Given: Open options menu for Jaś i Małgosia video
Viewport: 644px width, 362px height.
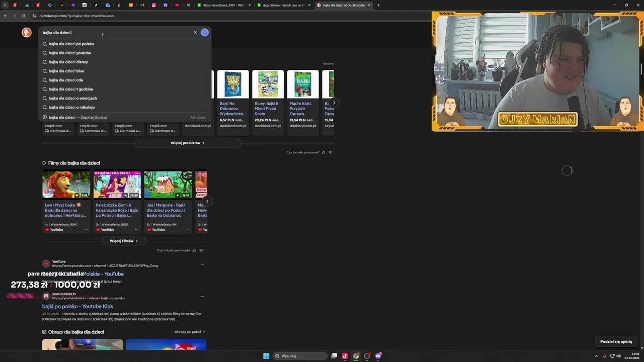Looking at the screenshot, I should click(x=188, y=230).
